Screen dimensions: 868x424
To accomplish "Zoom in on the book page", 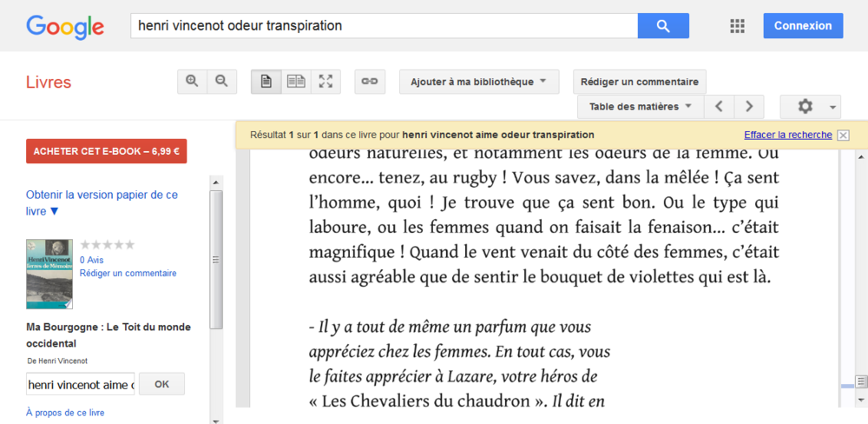I will 192,82.
